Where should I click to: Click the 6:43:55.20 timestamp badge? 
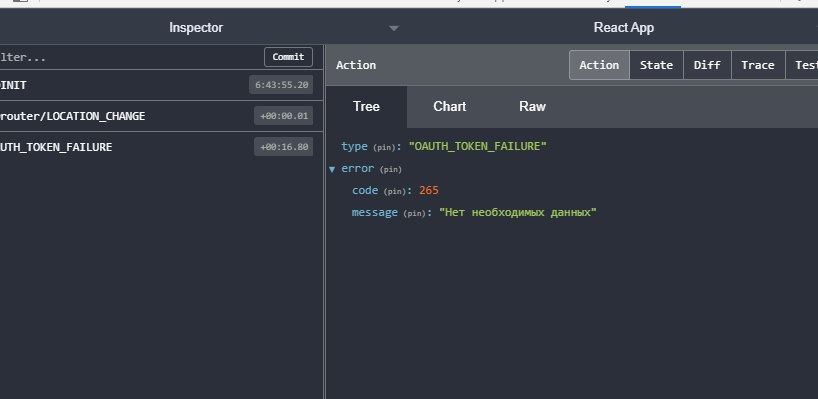point(281,84)
